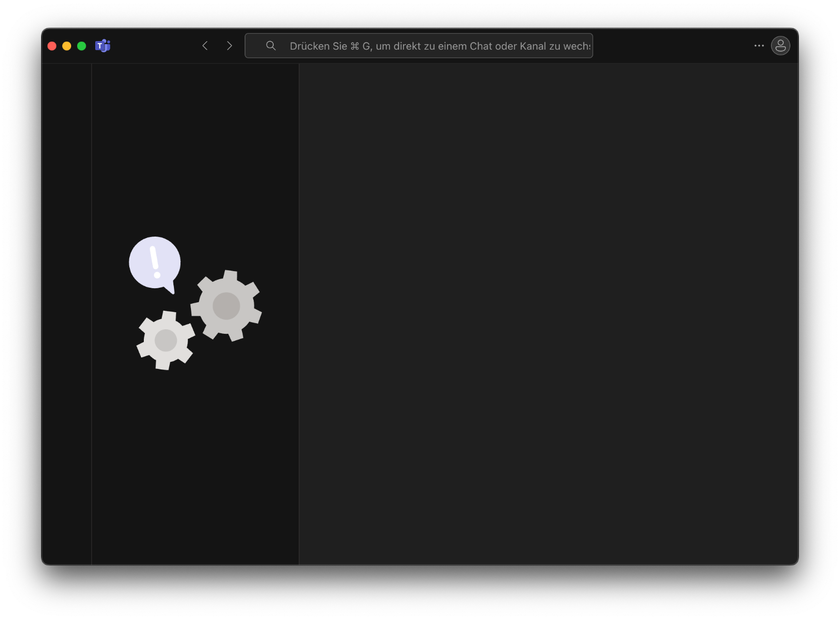Focus the 'Drücken Sie ⌘ G' search field
This screenshot has width=840, height=620.
[418, 46]
